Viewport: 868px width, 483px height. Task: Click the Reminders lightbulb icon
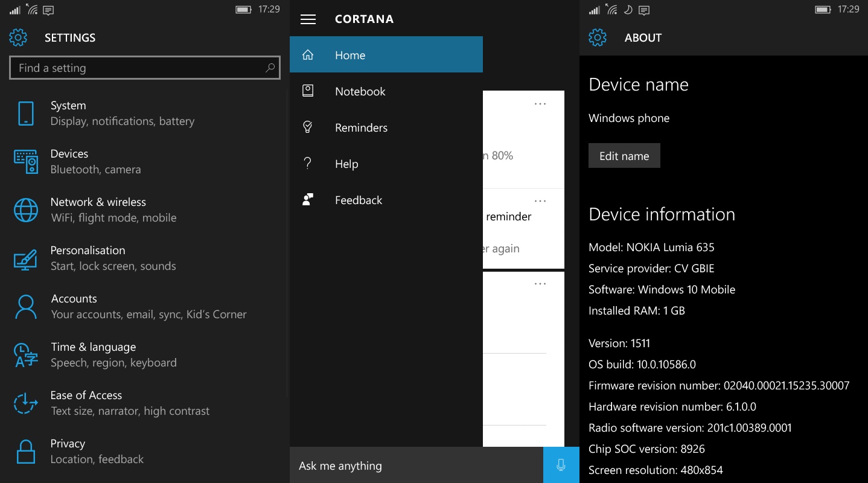(x=308, y=127)
